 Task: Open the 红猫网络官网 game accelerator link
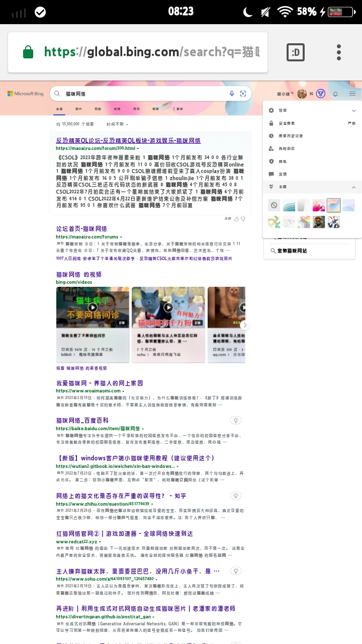125,533
